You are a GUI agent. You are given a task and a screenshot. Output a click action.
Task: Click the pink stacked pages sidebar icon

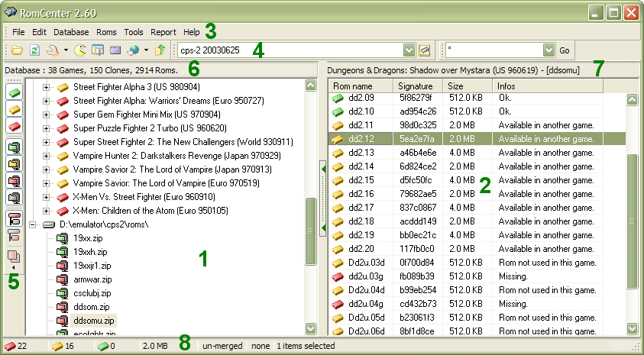coord(14,257)
